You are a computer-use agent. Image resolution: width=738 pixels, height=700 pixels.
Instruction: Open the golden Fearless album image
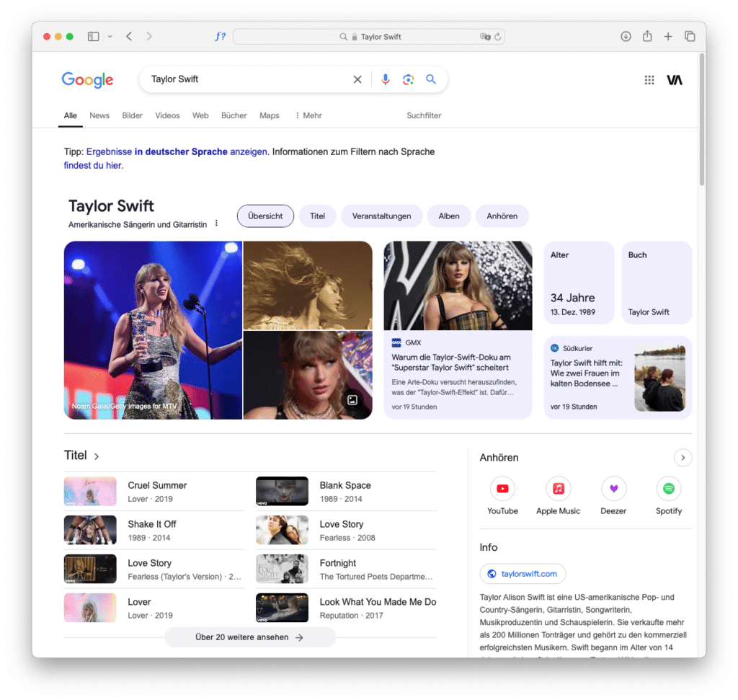[308, 285]
